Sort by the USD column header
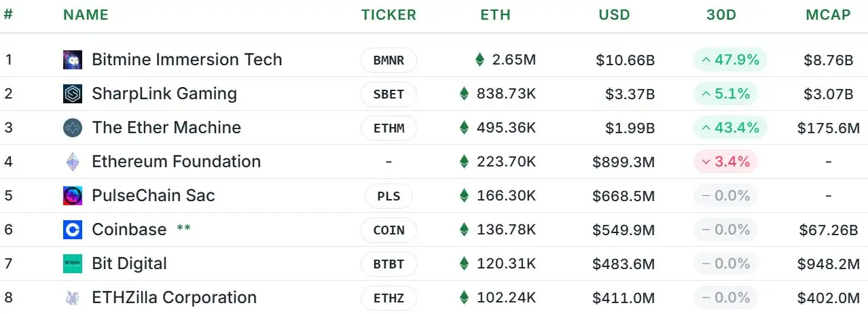The height and width of the screenshot is (314, 868). pyautogui.click(x=614, y=15)
